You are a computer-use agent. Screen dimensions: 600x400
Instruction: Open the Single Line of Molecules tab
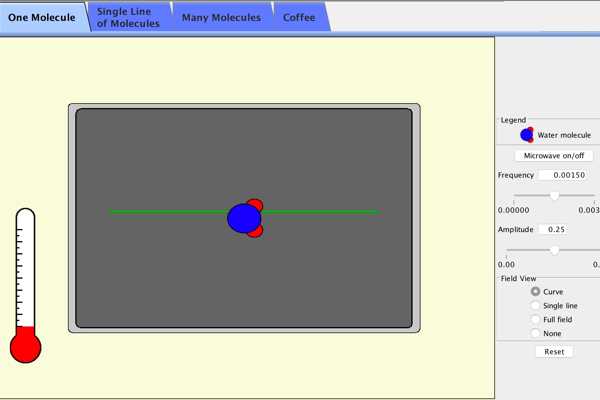(x=128, y=17)
